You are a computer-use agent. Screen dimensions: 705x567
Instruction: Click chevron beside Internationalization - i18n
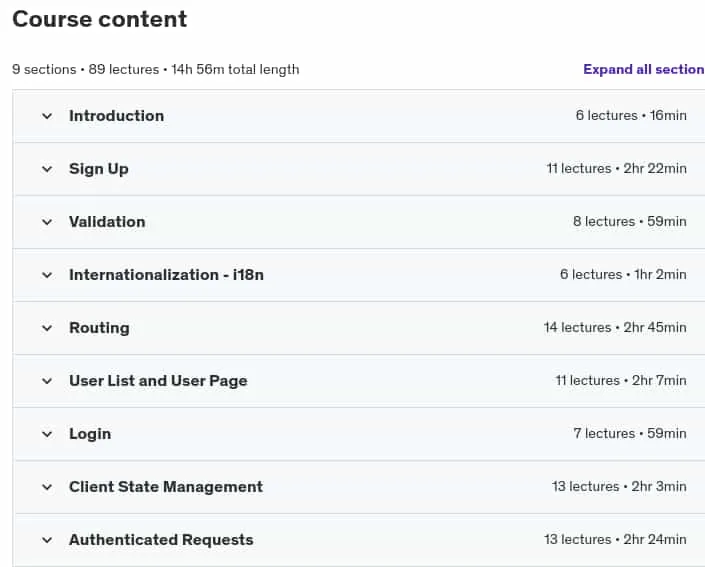point(47,275)
